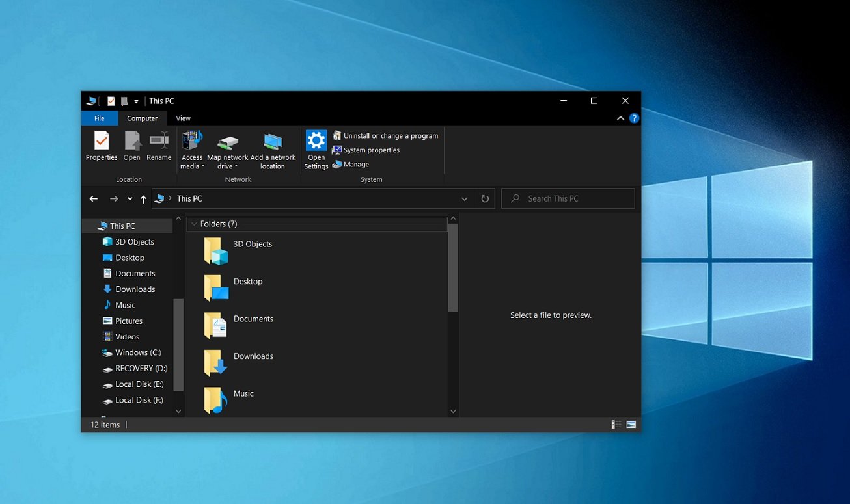Switch to Details view in the status bar

pos(614,423)
